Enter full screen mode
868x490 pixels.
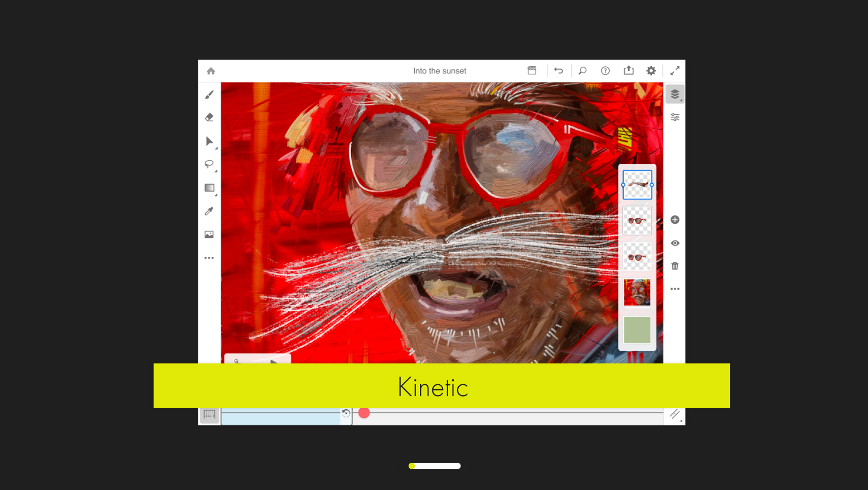[675, 71]
